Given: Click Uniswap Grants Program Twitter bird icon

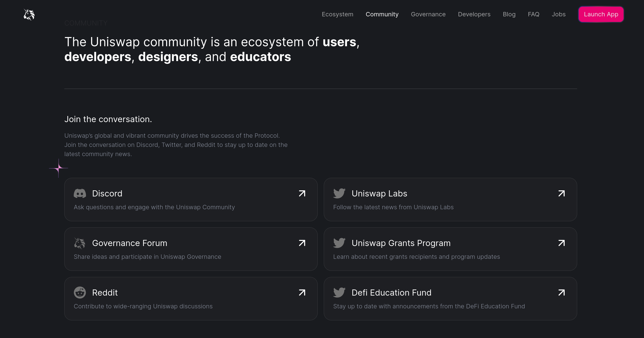Looking at the screenshot, I should coord(339,243).
